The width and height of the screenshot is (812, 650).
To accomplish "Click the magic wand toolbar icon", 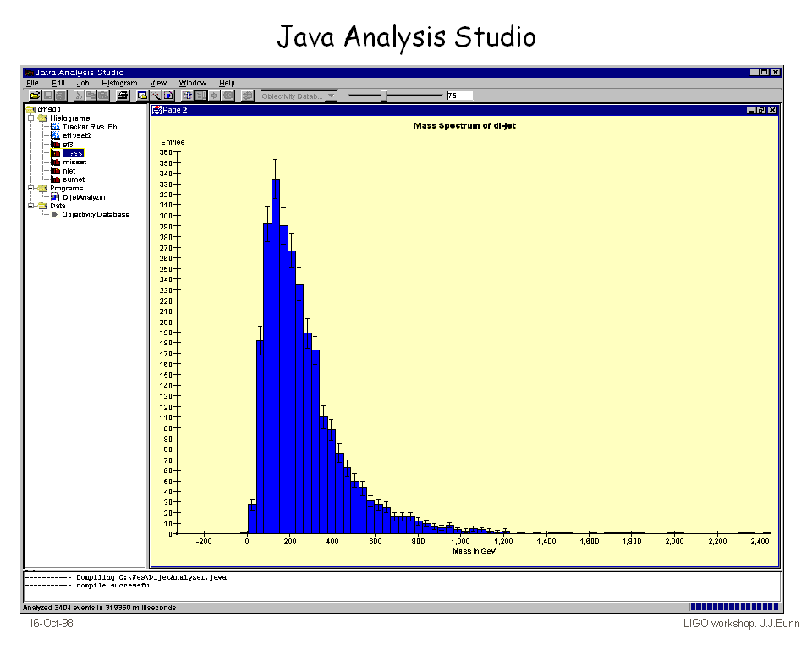I will (x=156, y=96).
